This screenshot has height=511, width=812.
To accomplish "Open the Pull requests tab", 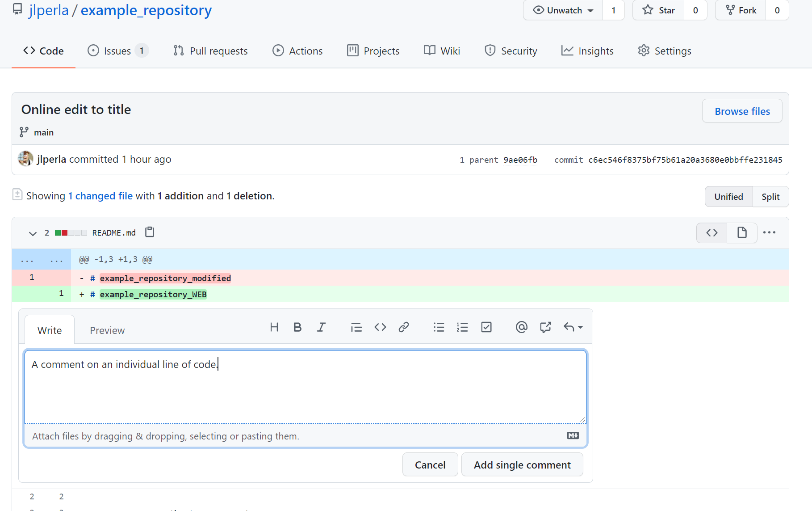I will pos(210,51).
